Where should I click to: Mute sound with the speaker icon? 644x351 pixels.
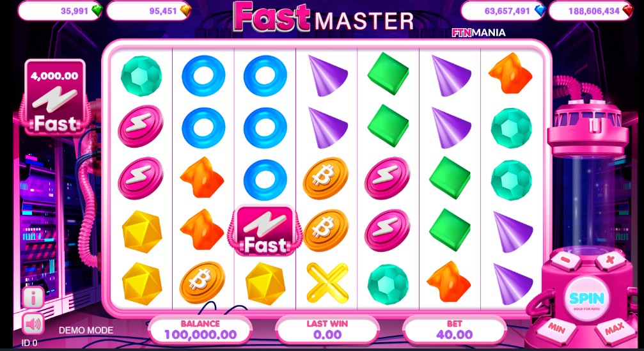click(x=33, y=324)
